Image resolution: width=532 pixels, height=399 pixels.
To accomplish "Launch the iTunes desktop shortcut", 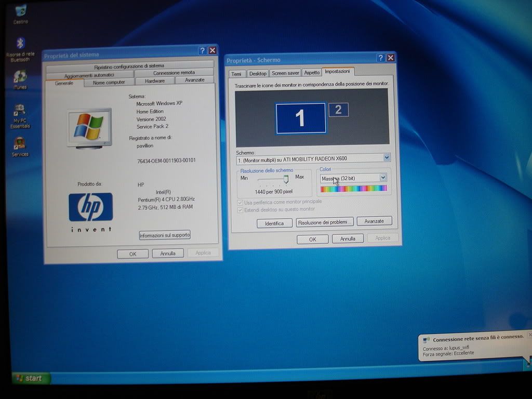I will [20, 77].
